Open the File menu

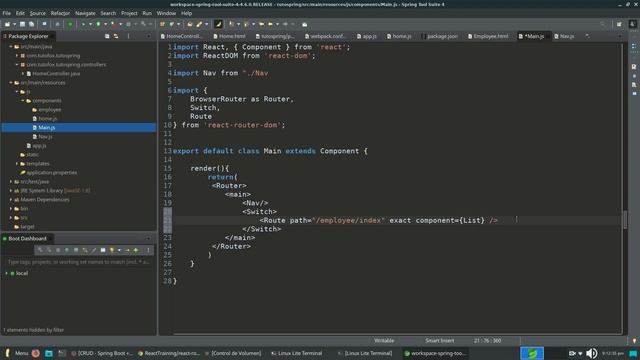(7, 13)
